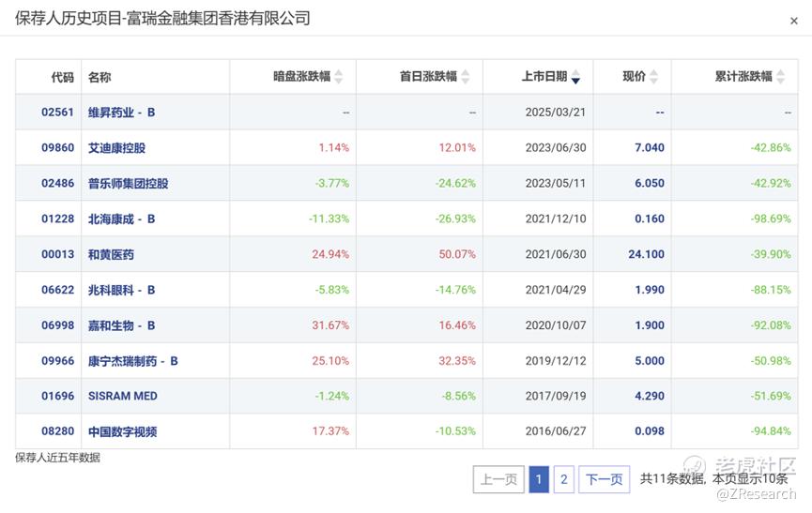Open stock 康宁杰瑞制药 - B
The width and height of the screenshot is (812, 513).
click(x=133, y=361)
